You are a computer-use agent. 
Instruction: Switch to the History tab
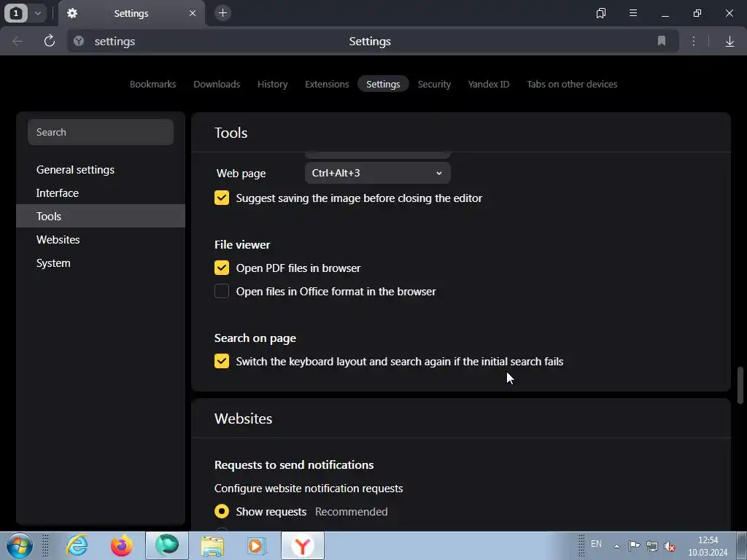click(273, 85)
